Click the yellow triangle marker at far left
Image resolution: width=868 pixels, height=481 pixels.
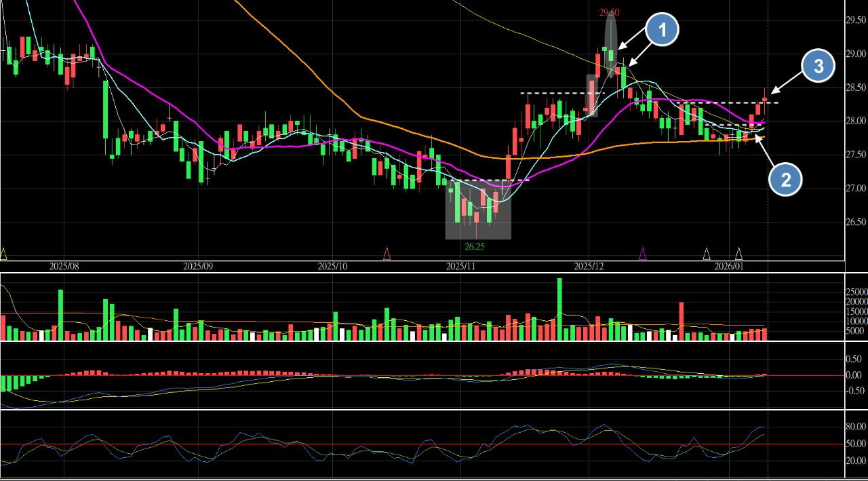[3, 254]
